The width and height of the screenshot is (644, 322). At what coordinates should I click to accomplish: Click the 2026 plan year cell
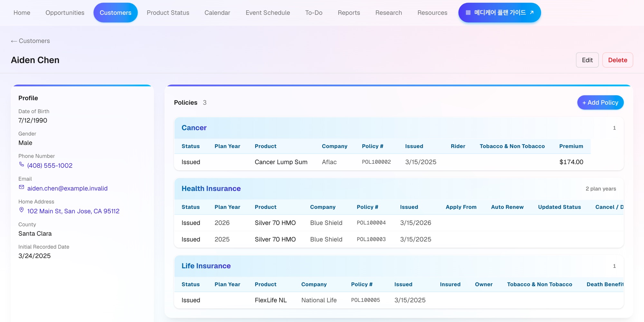tap(222, 223)
